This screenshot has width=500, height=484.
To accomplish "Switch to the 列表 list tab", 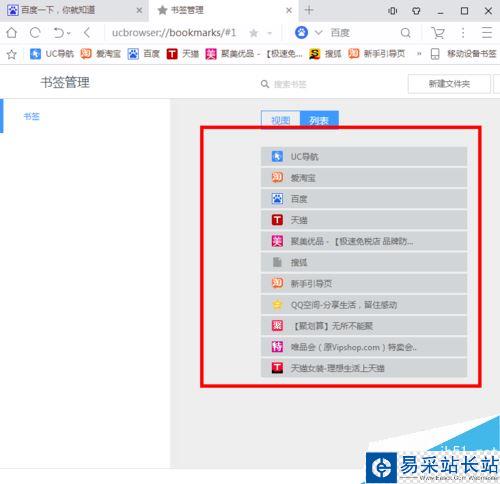I will (319, 120).
